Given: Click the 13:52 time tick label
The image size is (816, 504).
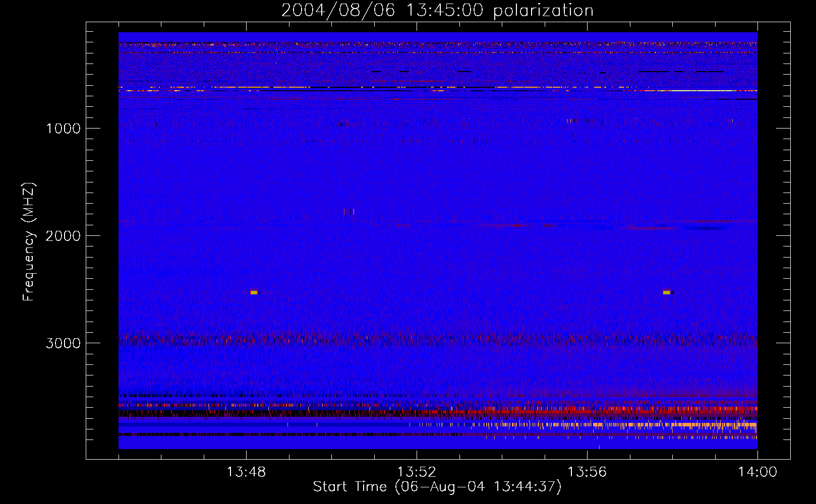Looking at the screenshot, I should [x=417, y=472].
